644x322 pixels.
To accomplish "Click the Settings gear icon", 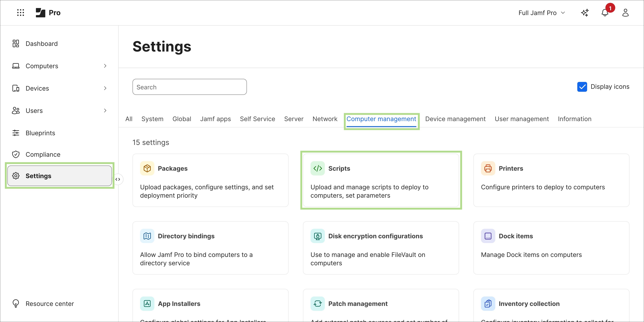I will click(16, 176).
